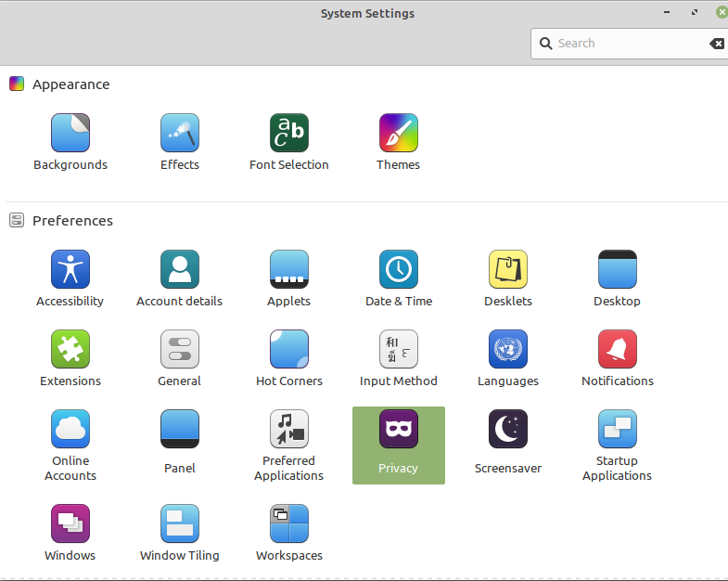
Task: Select the highlighted Privacy item
Action: pyautogui.click(x=399, y=445)
